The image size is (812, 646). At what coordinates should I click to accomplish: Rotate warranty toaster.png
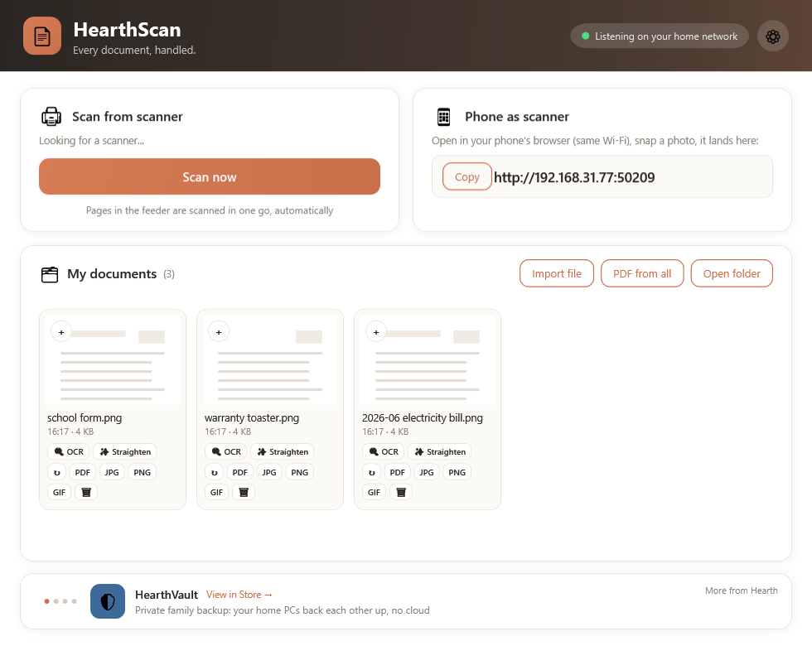[x=215, y=473]
